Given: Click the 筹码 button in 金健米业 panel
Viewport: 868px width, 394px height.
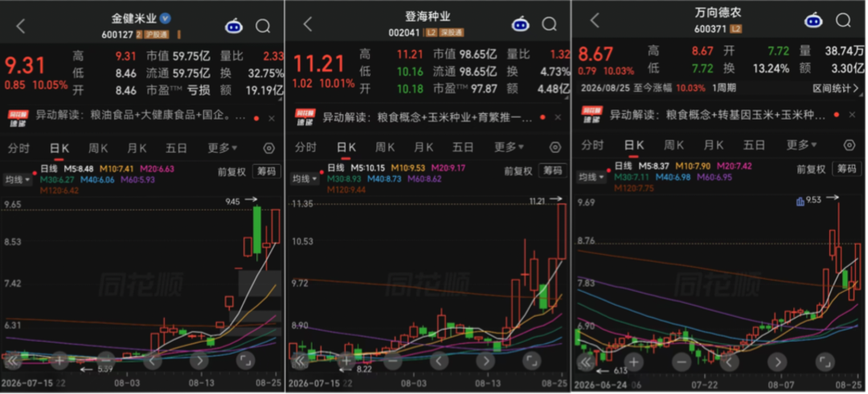Looking at the screenshot, I should tap(266, 172).
